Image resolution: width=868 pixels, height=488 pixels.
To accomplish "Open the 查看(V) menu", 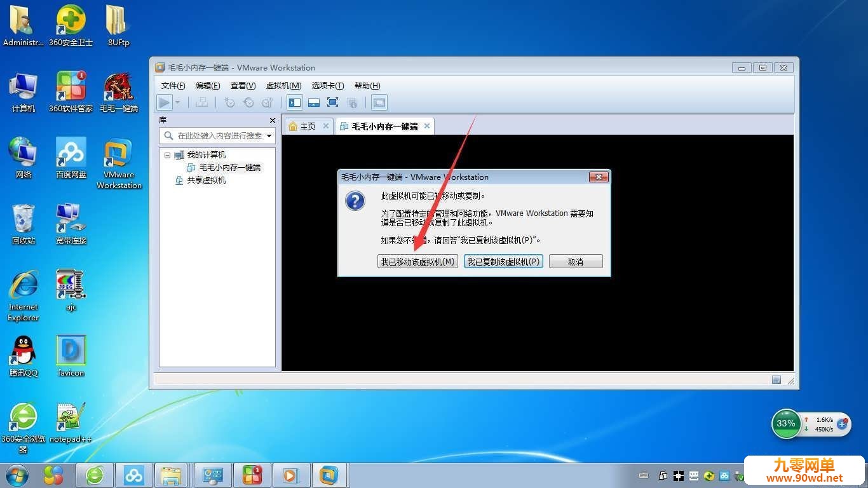I will (243, 86).
